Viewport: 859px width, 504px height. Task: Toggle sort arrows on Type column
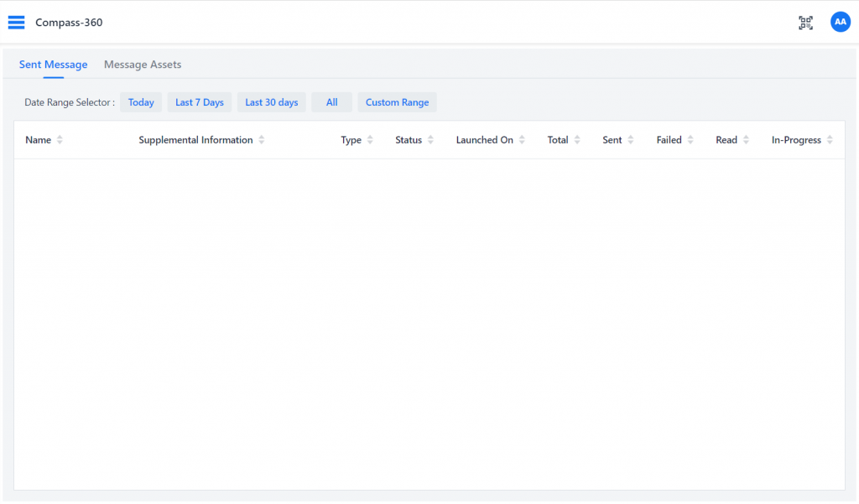(x=370, y=140)
